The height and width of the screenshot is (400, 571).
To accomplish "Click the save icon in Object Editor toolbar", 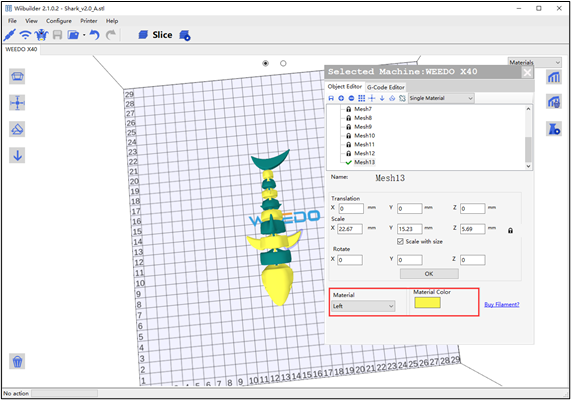I will tap(331, 98).
